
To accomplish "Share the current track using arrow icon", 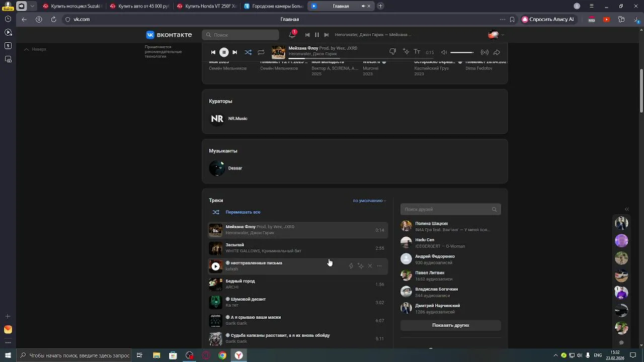I will pyautogui.click(x=497, y=52).
